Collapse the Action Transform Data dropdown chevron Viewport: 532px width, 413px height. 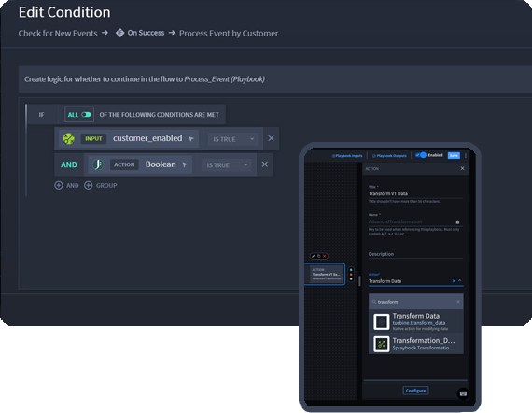click(x=460, y=281)
